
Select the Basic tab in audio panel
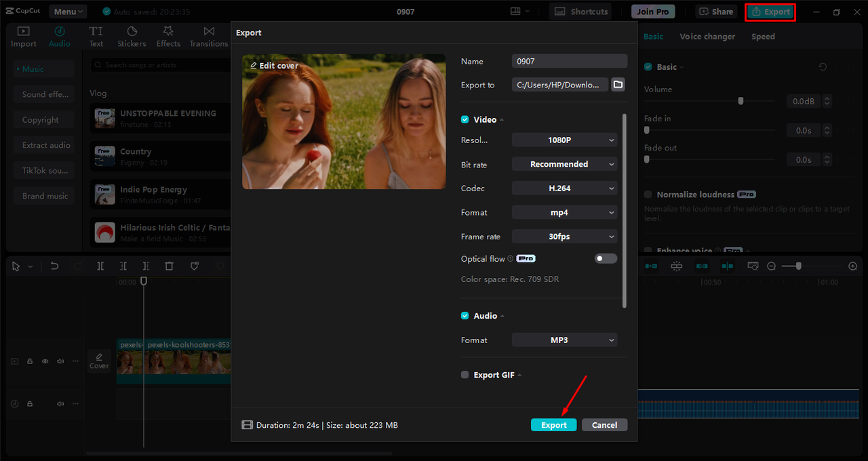[653, 37]
